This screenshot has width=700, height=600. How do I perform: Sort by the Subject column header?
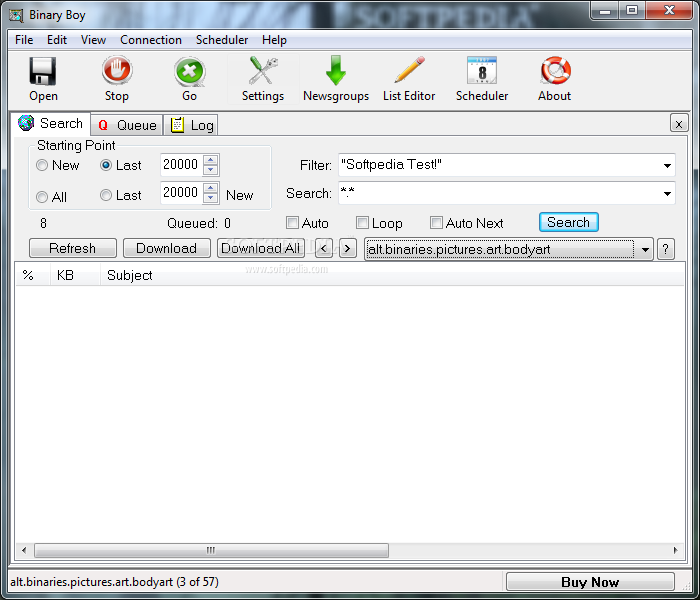click(x=392, y=275)
